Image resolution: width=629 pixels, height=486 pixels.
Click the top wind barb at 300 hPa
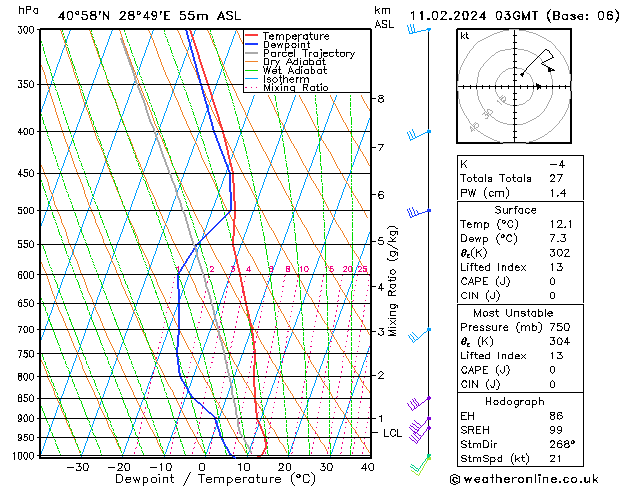click(x=417, y=30)
